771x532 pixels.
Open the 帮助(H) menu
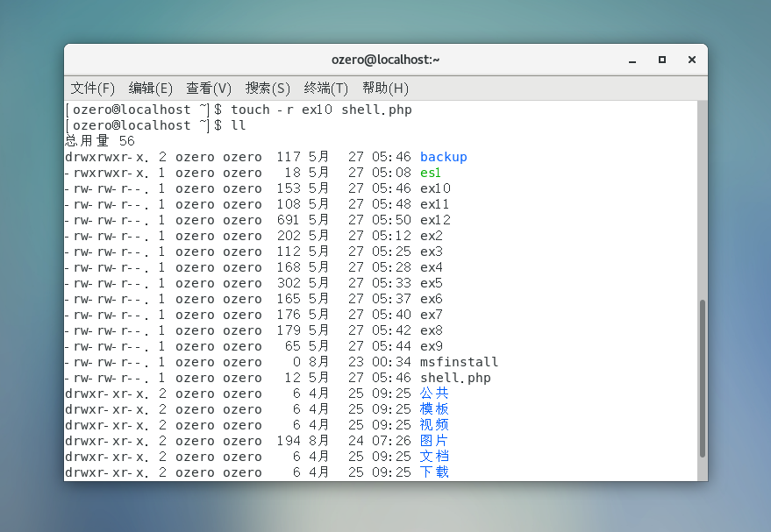tap(385, 89)
